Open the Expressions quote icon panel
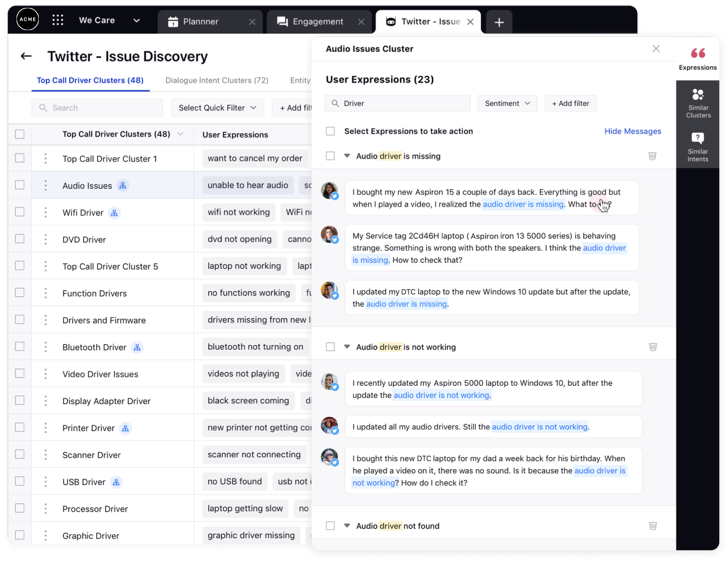728x561 pixels. [x=698, y=59]
